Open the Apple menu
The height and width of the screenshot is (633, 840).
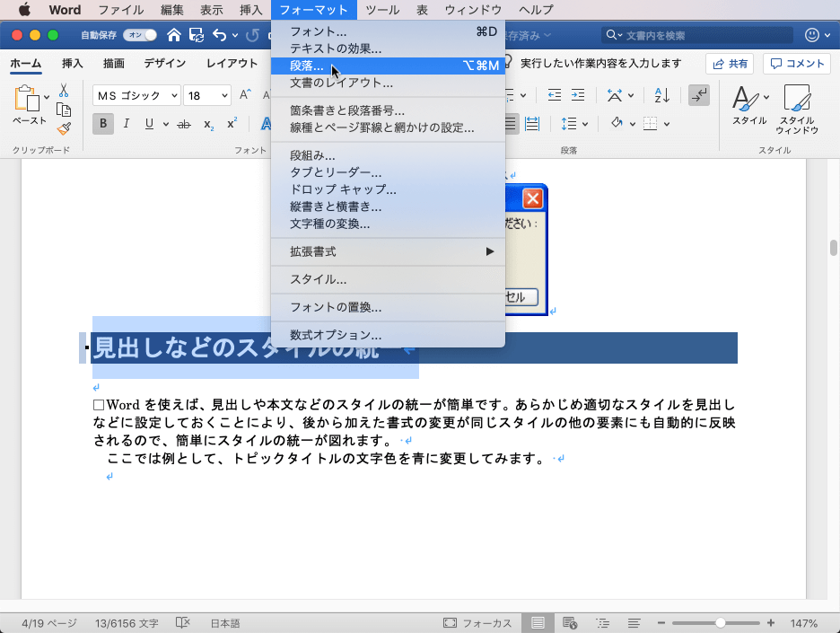tap(24, 10)
